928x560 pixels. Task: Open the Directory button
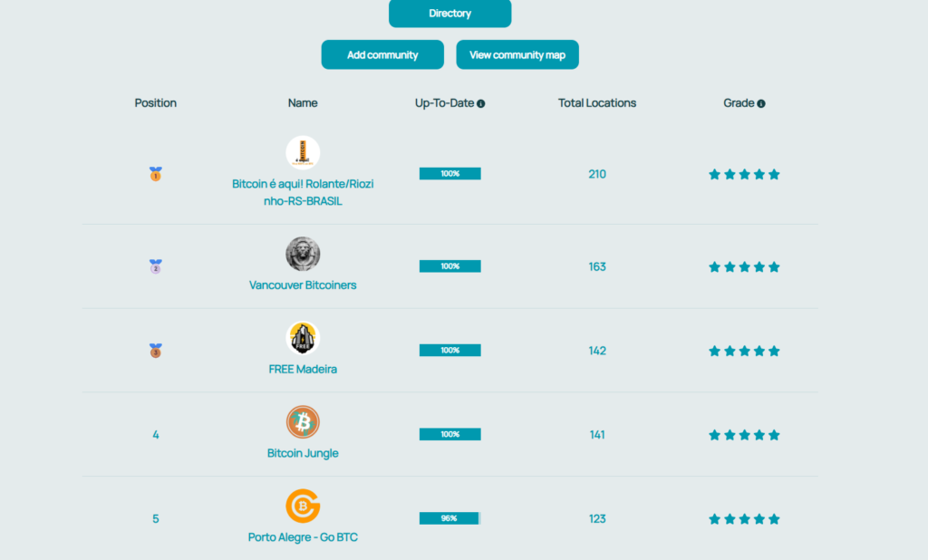point(449,13)
